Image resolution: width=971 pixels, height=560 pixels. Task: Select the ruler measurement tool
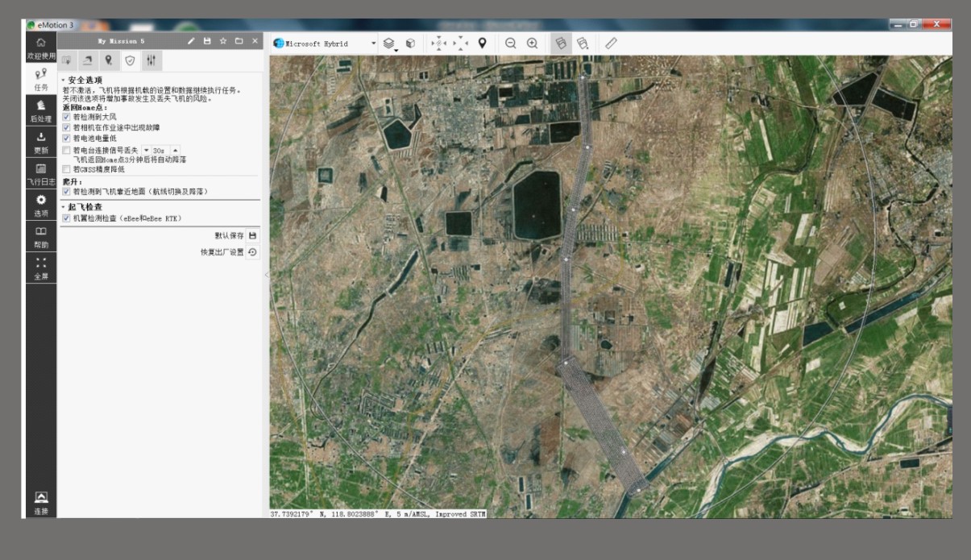point(611,44)
